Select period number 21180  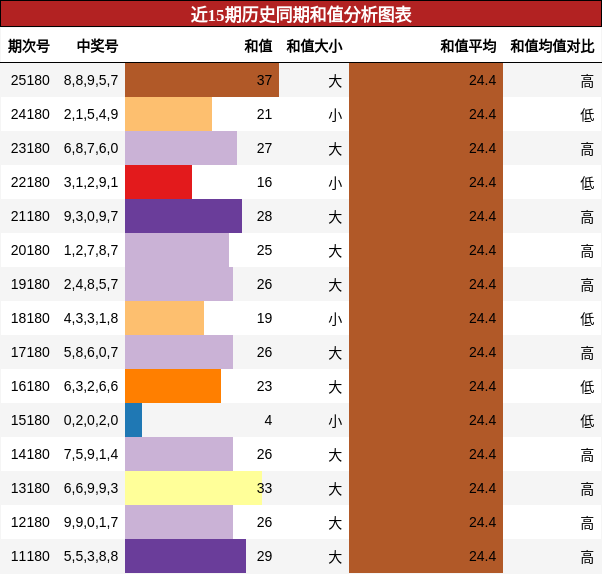pos(30,216)
